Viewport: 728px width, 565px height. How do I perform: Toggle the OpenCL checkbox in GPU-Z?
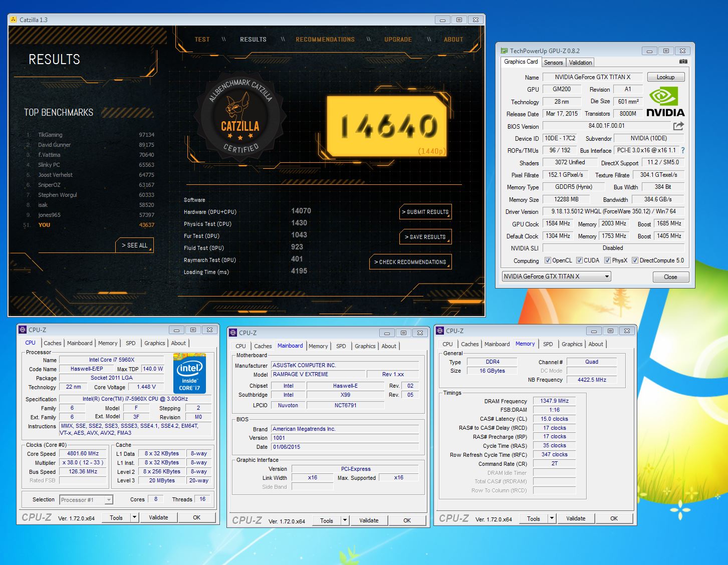point(548,260)
